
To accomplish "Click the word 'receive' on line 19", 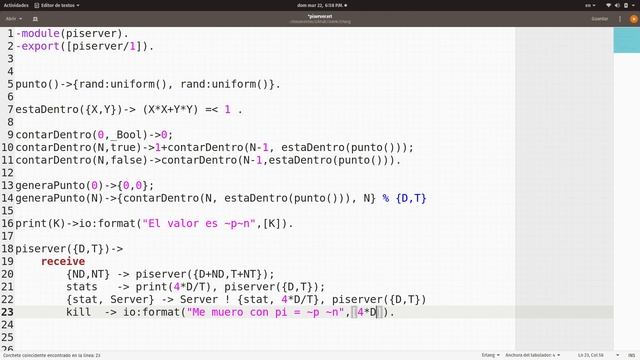I will pos(63,261).
